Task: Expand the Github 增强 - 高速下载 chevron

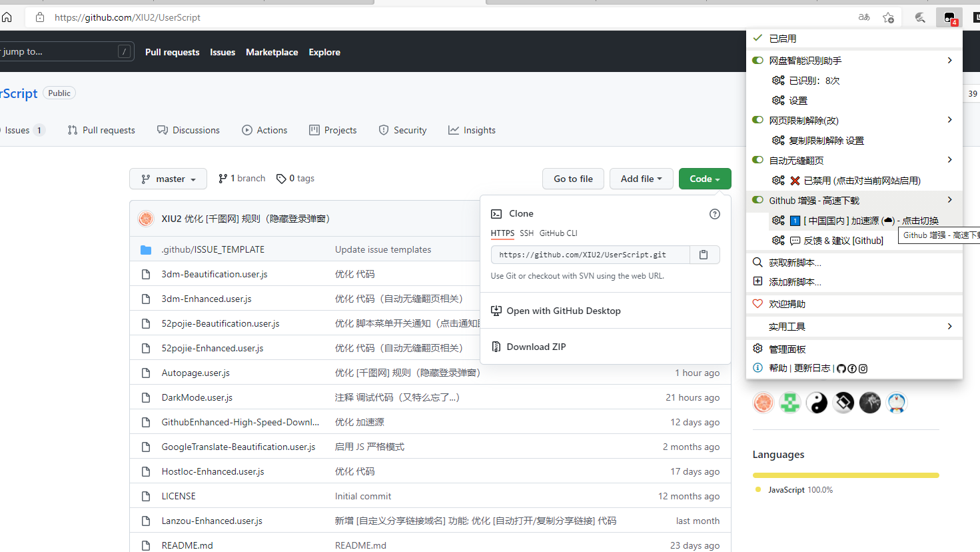Action: pos(949,199)
